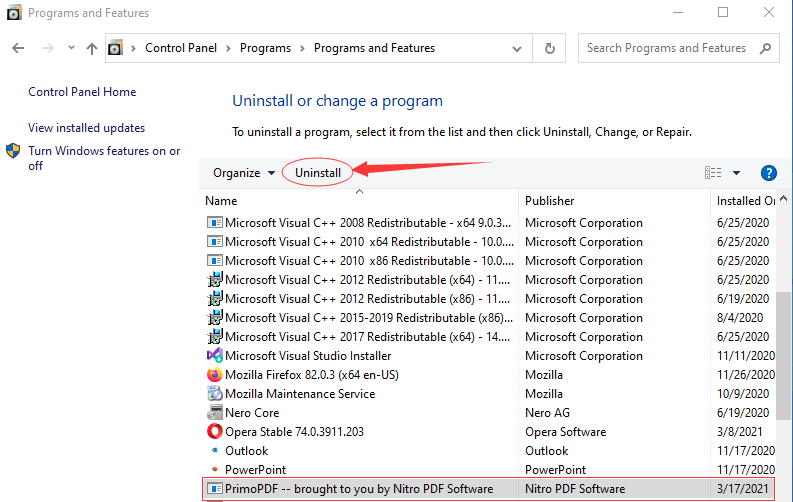Click the 11/11/2020 install date
Viewport: 793px width, 502px height.
click(746, 356)
